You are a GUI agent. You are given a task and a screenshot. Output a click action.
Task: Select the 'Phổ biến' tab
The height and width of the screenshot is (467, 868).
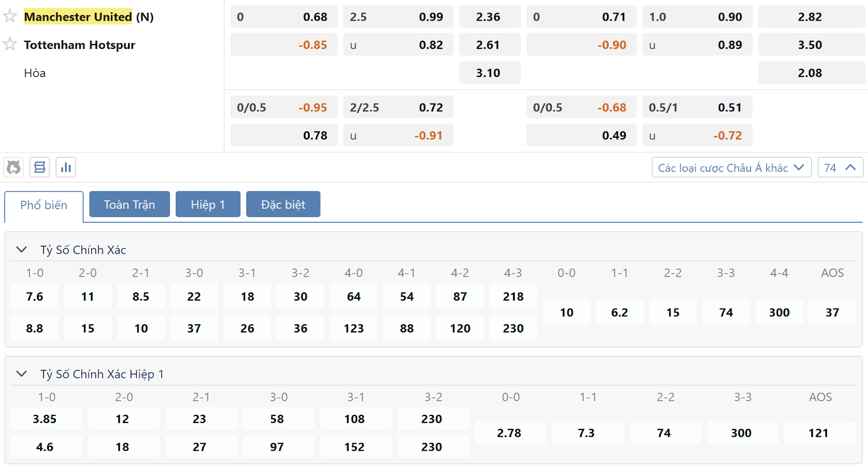[x=44, y=206]
